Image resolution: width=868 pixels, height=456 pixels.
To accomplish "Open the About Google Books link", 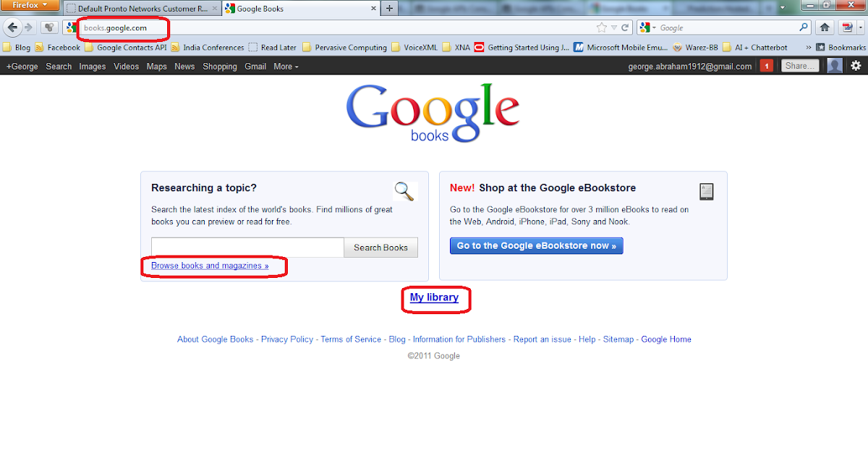I will [216, 339].
